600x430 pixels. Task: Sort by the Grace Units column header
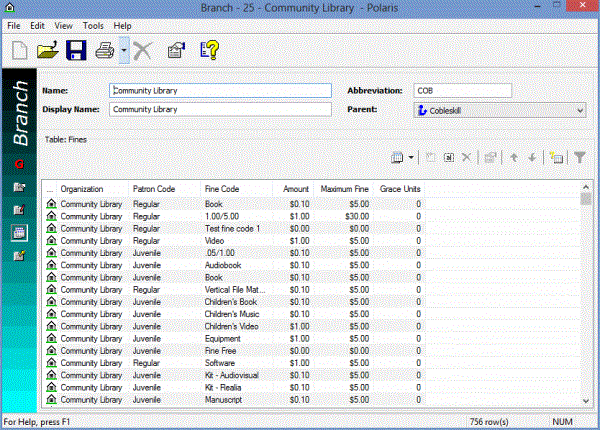(x=398, y=189)
